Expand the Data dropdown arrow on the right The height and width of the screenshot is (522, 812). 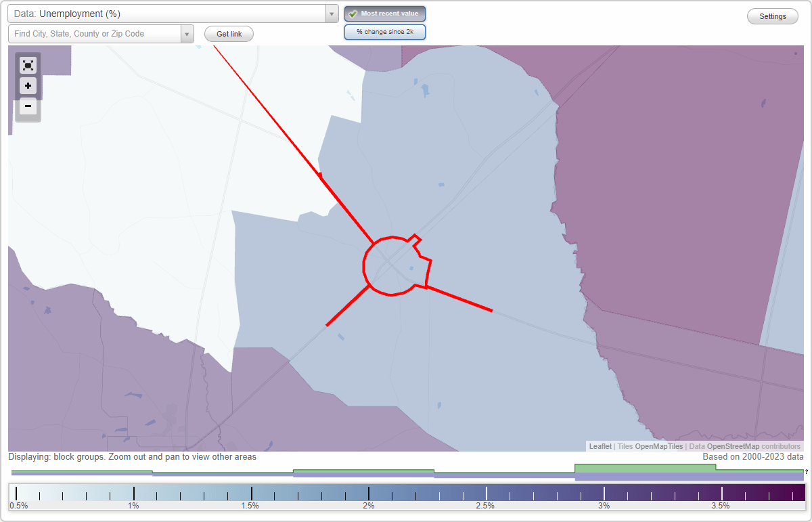point(331,13)
